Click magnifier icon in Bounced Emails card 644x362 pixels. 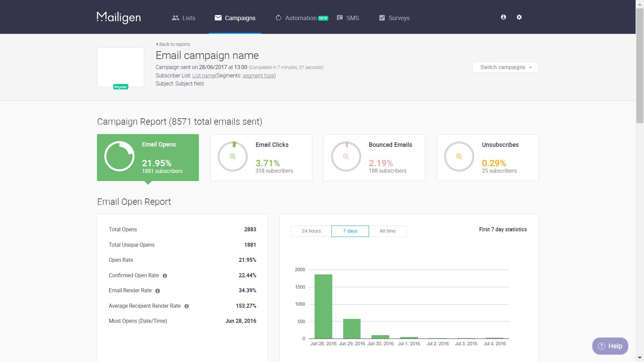[x=346, y=157]
